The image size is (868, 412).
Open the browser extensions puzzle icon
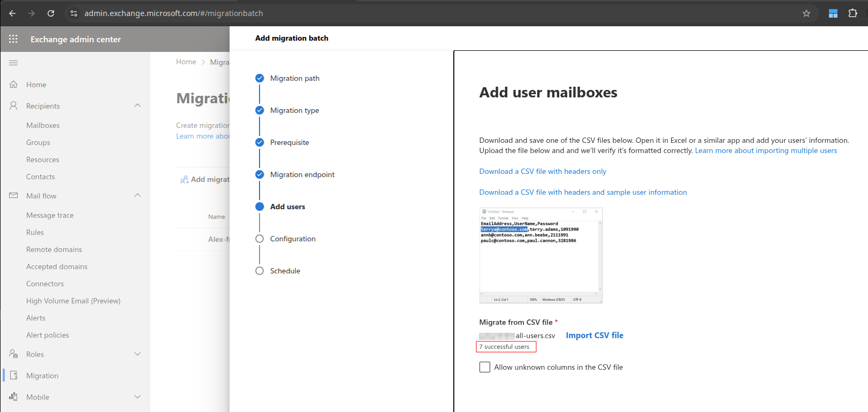(853, 13)
